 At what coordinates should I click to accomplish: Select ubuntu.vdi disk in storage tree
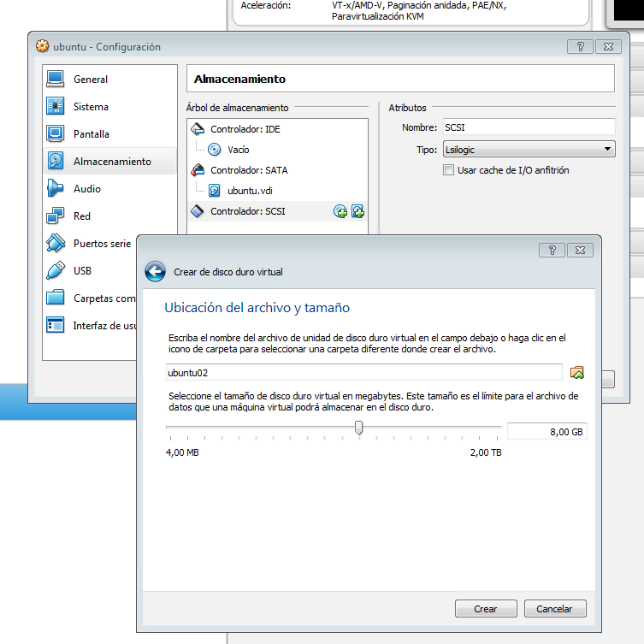pyautogui.click(x=249, y=191)
